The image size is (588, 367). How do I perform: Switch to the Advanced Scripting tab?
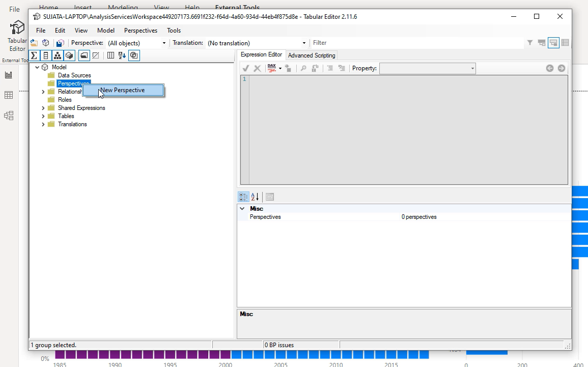coord(312,55)
